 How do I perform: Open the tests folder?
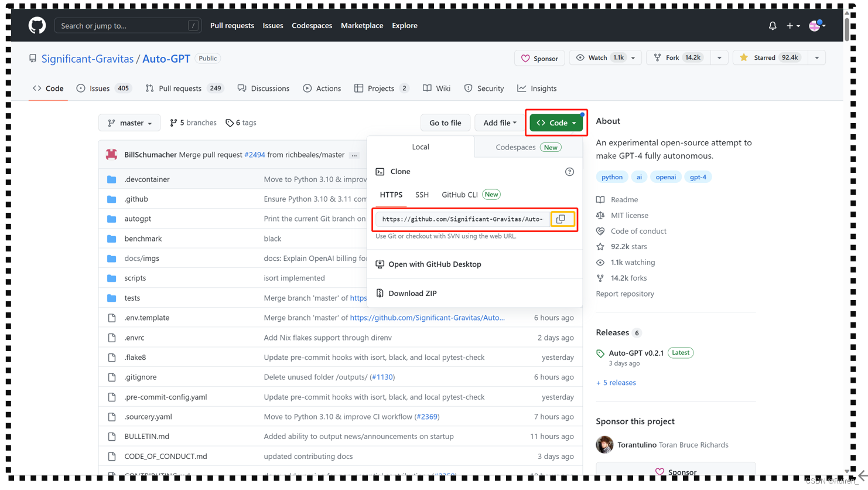tap(132, 298)
